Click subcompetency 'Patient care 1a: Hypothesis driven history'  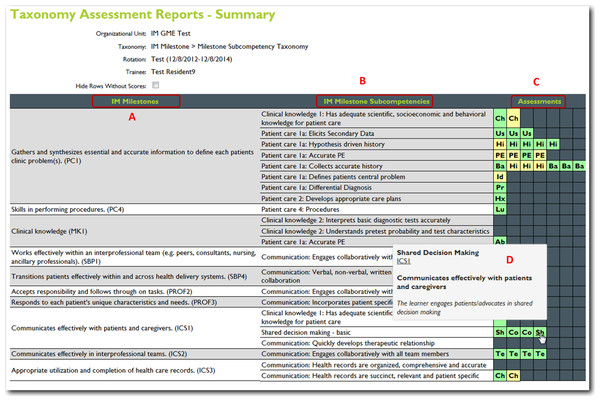tap(323, 144)
